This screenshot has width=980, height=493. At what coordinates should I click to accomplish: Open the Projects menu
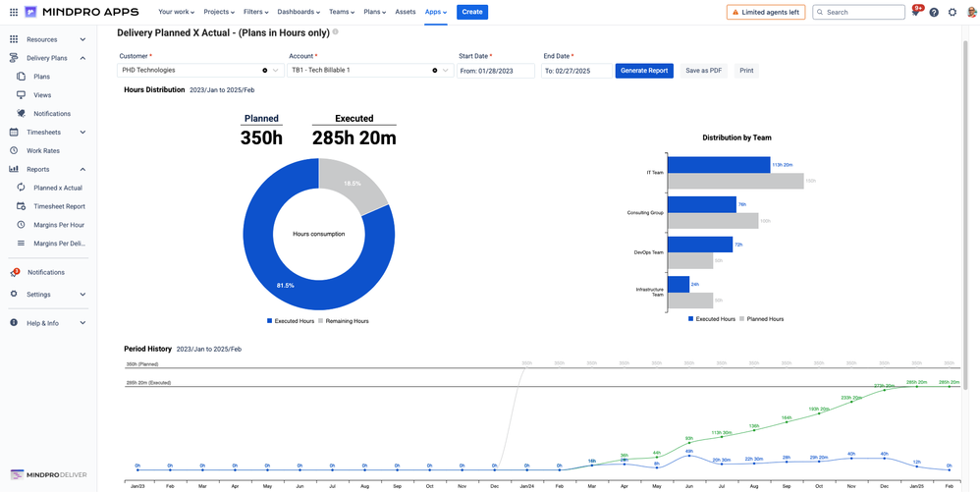(219, 12)
